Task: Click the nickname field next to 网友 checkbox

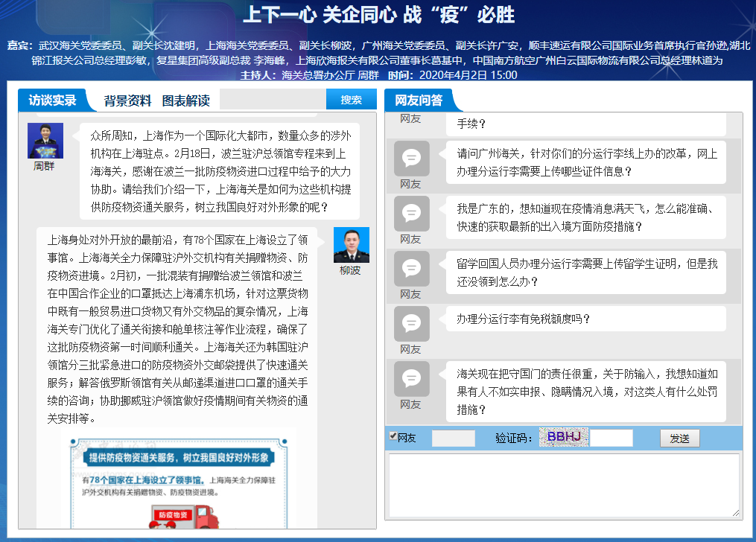Action: coord(453,439)
